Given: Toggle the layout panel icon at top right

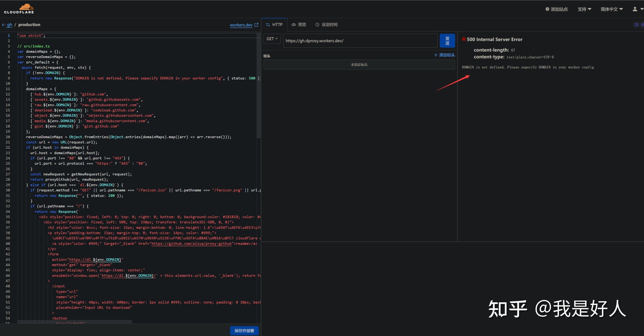Looking at the screenshot, I should [x=636, y=25].
